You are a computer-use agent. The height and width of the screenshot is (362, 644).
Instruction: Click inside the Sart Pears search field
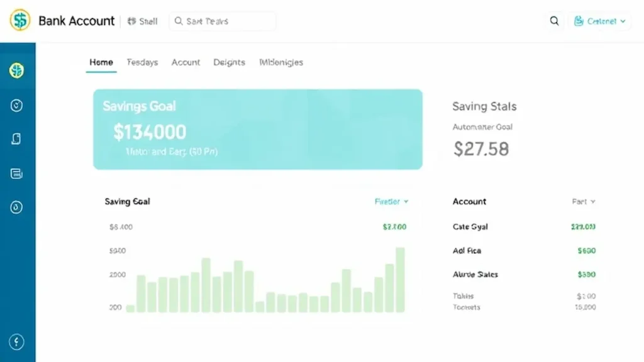223,21
